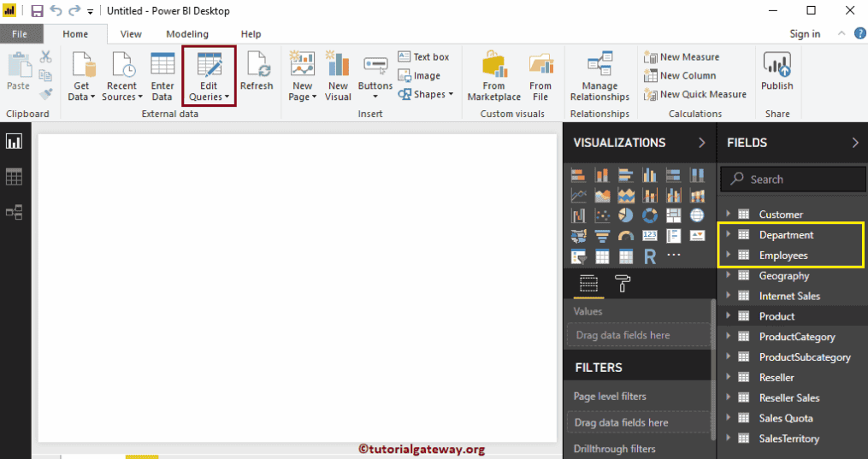Open import custom visual ellipsis

674,255
